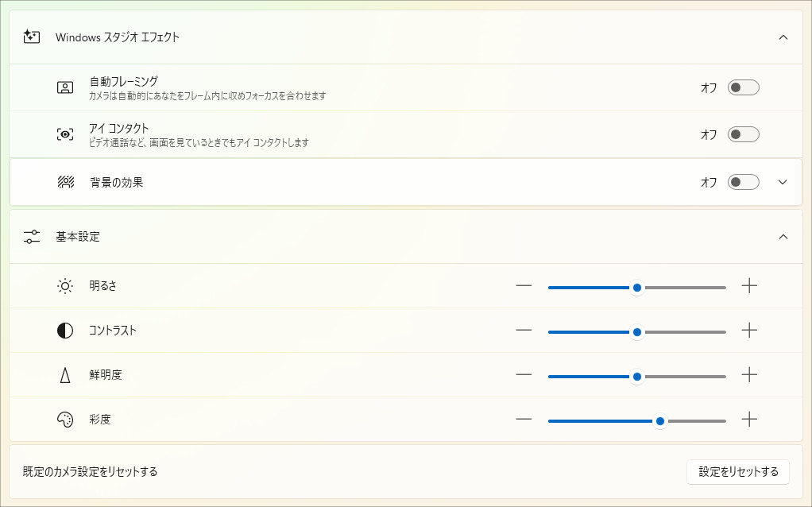Viewport: 812px width, 507px height.
Task: Collapse the 基本設定 section
Action: (x=783, y=236)
